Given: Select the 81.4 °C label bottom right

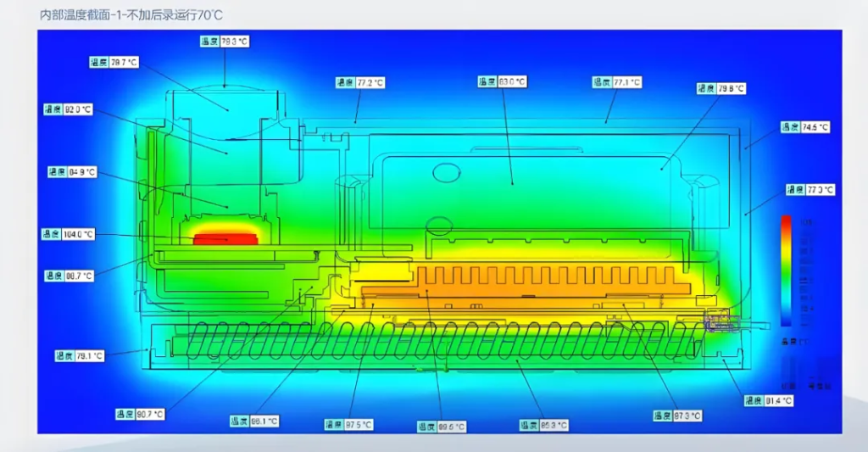Looking at the screenshot, I should tap(769, 400).
